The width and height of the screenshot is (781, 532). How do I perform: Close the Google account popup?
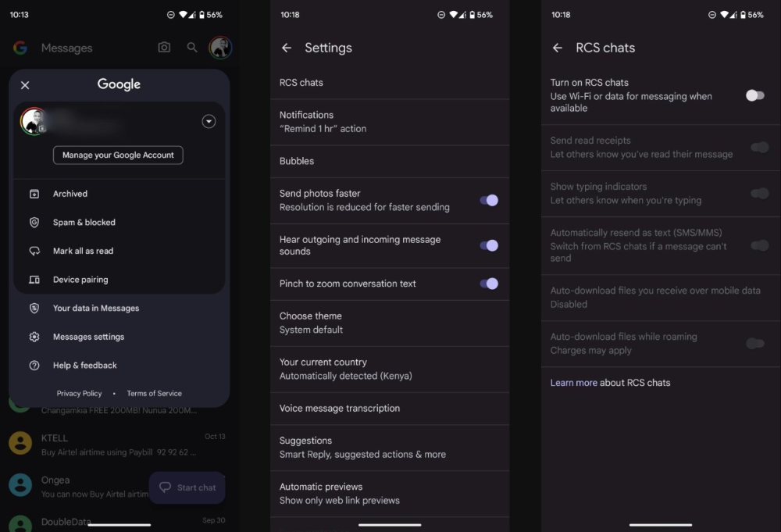tap(25, 85)
